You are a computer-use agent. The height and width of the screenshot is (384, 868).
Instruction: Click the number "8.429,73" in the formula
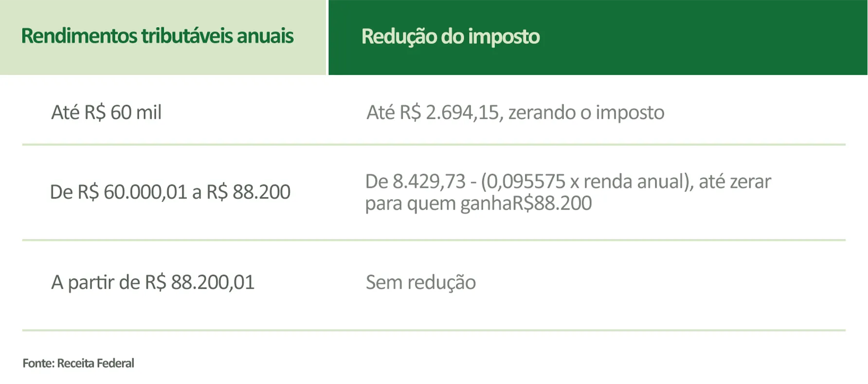(429, 182)
